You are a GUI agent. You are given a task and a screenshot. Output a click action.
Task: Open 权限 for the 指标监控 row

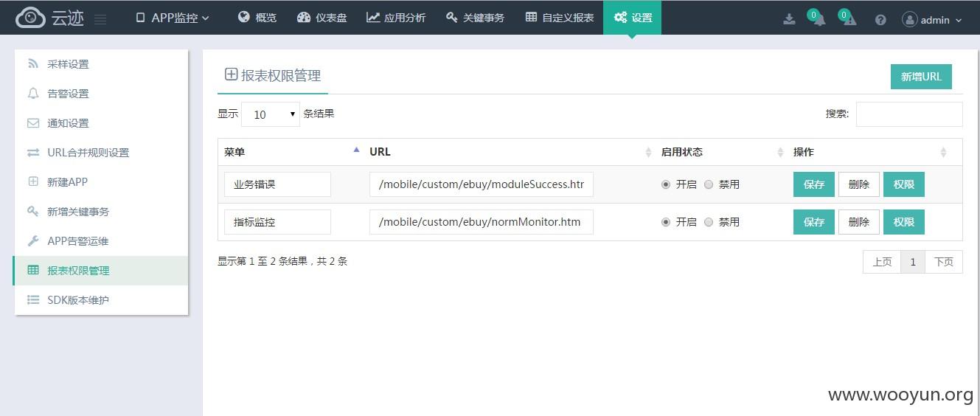tap(904, 222)
